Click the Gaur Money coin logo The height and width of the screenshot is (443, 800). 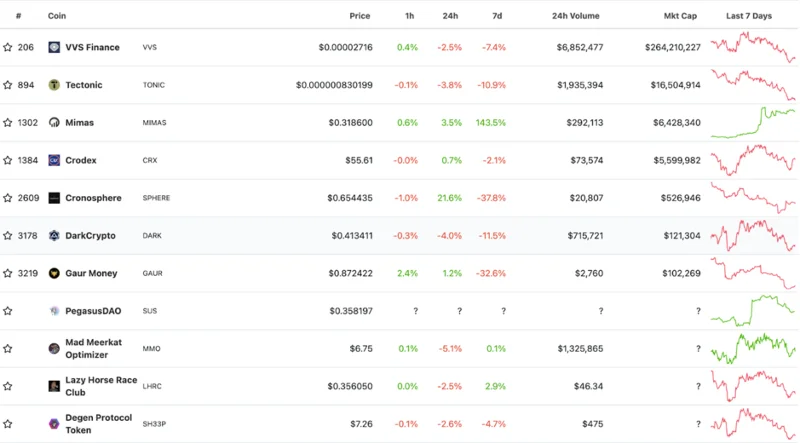pos(54,273)
